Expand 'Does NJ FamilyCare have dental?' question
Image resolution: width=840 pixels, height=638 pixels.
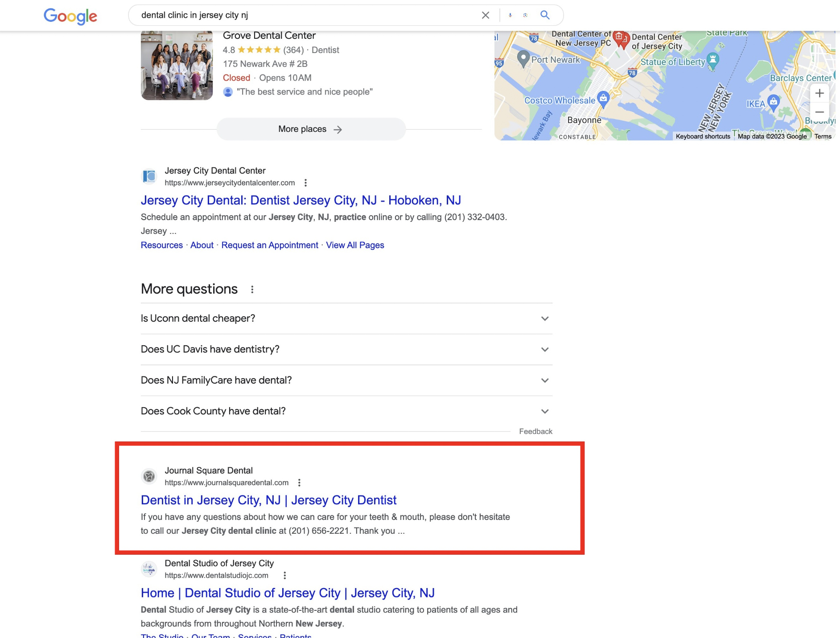pyautogui.click(x=346, y=380)
